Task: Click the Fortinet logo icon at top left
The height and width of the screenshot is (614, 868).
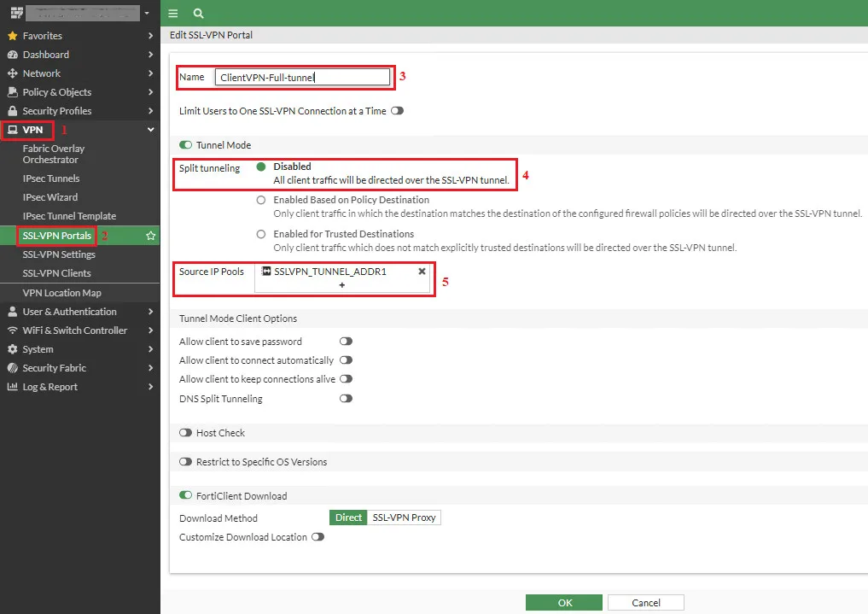Action: click(16, 13)
